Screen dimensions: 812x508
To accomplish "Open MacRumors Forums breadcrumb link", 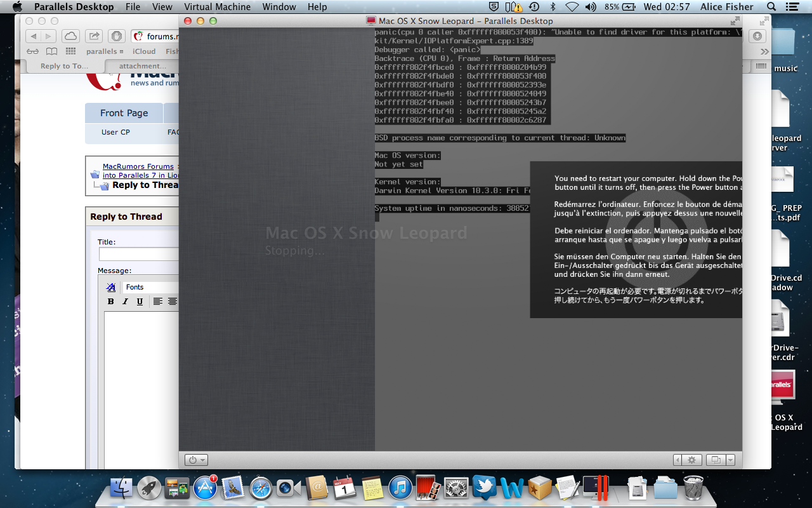I will point(138,166).
